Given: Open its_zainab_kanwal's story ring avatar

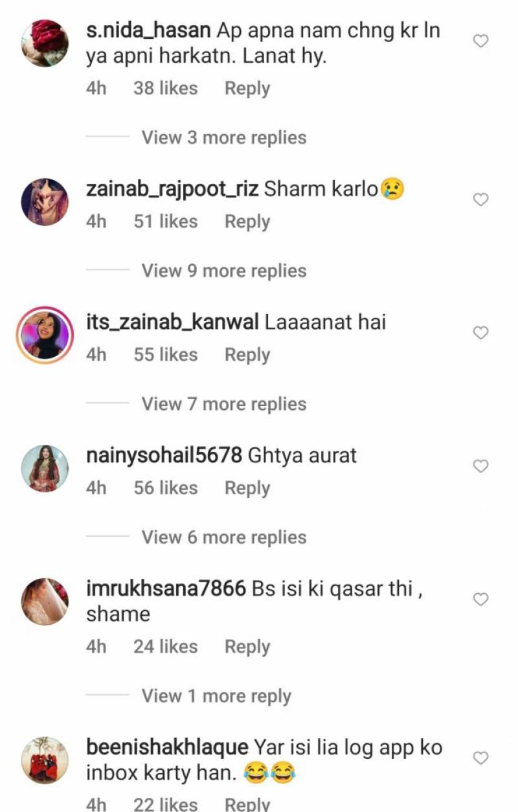Looking at the screenshot, I should [x=45, y=334].
